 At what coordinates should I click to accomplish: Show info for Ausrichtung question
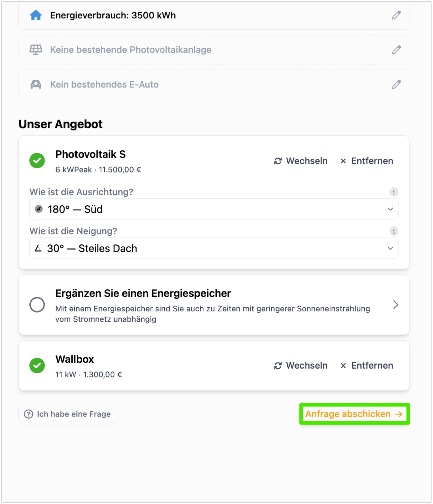[394, 192]
